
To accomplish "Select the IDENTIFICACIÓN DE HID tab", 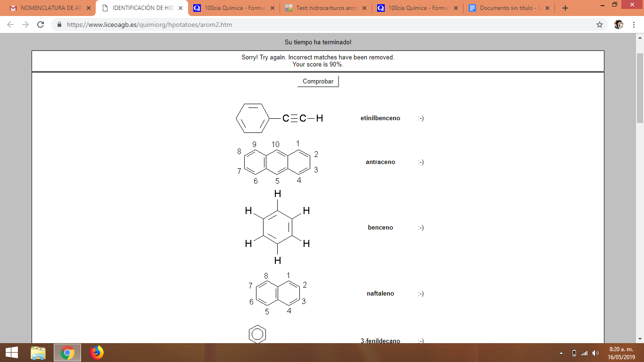I will pyautogui.click(x=141, y=8).
